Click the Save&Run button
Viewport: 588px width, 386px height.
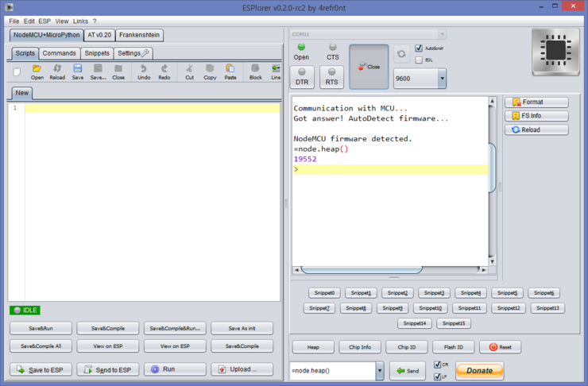tap(41, 328)
